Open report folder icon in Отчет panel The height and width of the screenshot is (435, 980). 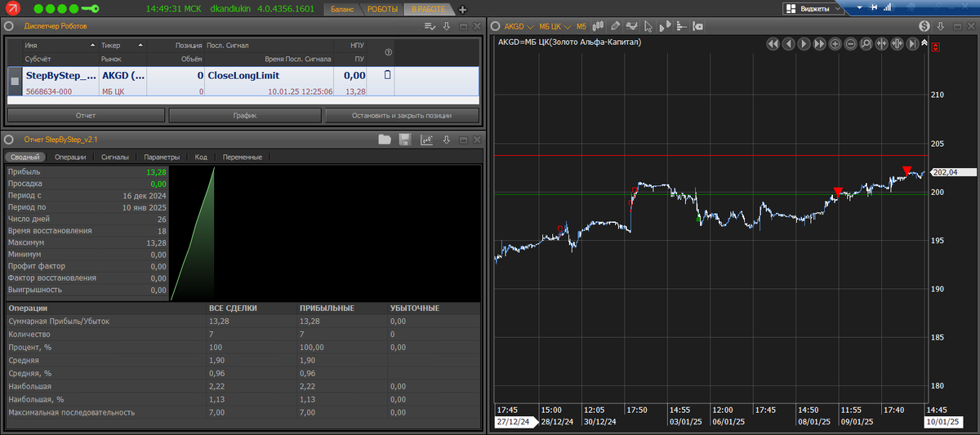coord(385,140)
